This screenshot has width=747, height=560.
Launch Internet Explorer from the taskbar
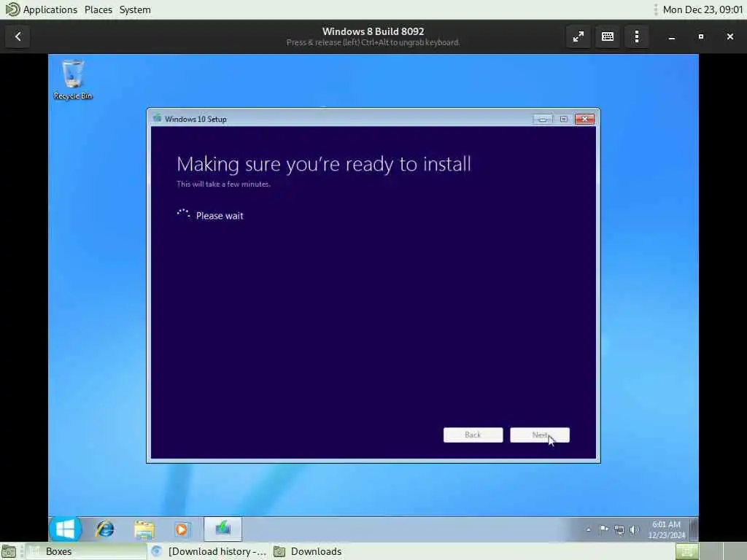[105, 529]
